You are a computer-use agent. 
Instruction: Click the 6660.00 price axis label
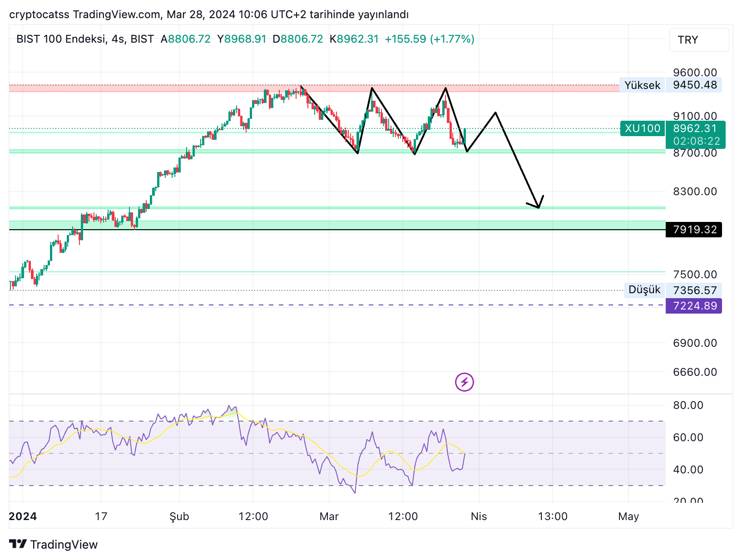tap(695, 372)
